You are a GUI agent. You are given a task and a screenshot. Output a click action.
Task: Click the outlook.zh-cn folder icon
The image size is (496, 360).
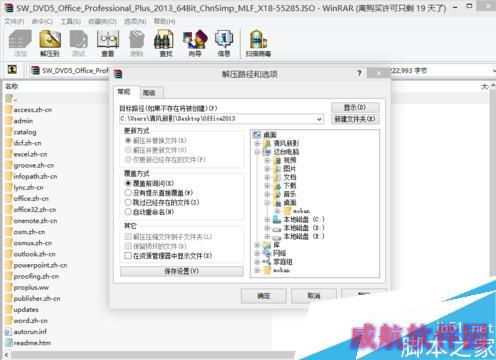pos(9,254)
